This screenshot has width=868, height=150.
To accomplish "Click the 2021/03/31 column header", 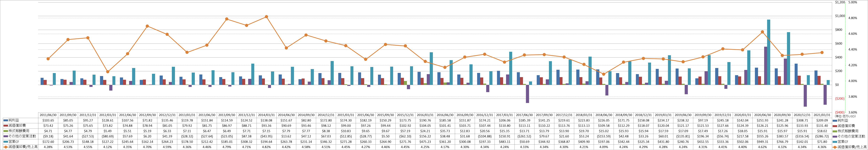I will pyautogui.click(x=823, y=115).
